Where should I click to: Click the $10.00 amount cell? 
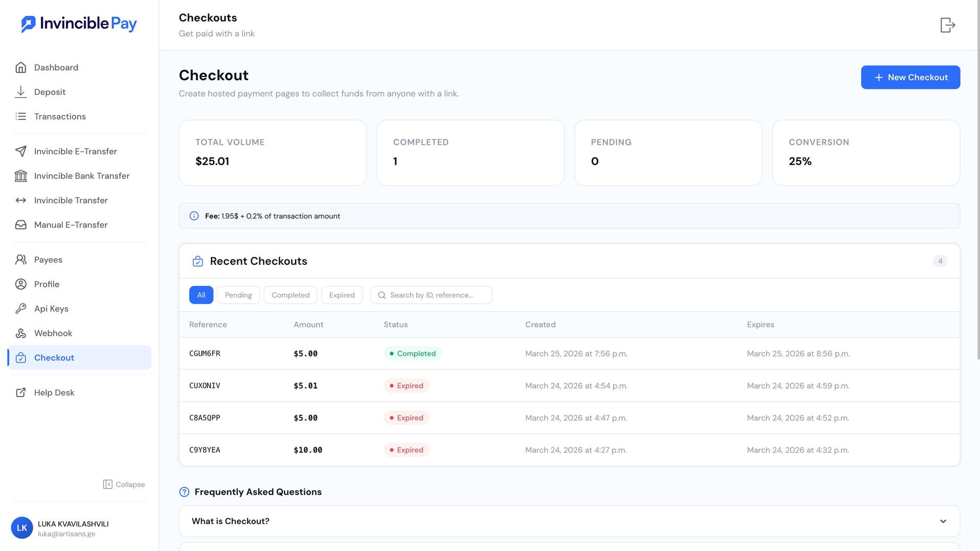point(308,450)
